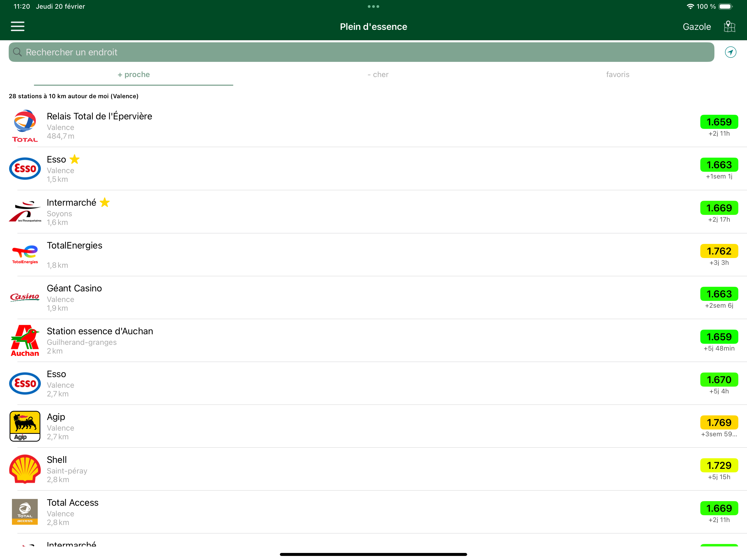Focus the 'Rechercher un endroit' search field
This screenshot has height=560, width=747.
coord(361,52)
